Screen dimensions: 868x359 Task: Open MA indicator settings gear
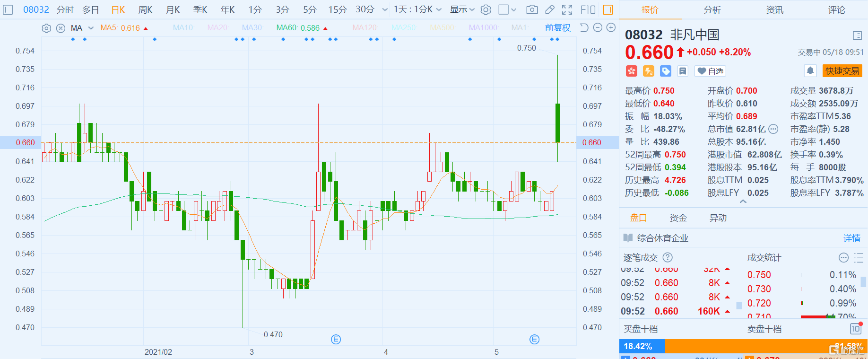click(x=46, y=28)
